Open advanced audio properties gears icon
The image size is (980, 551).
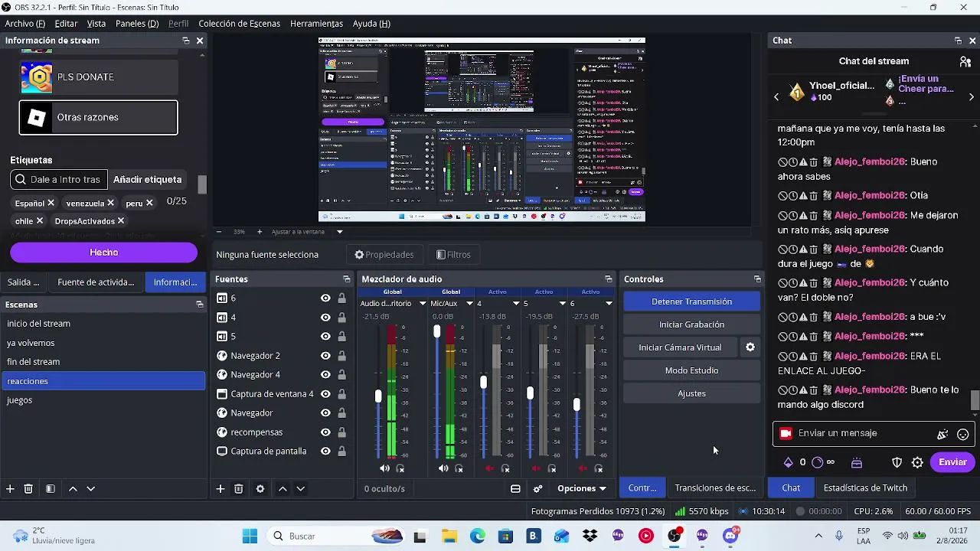point(538,488)
